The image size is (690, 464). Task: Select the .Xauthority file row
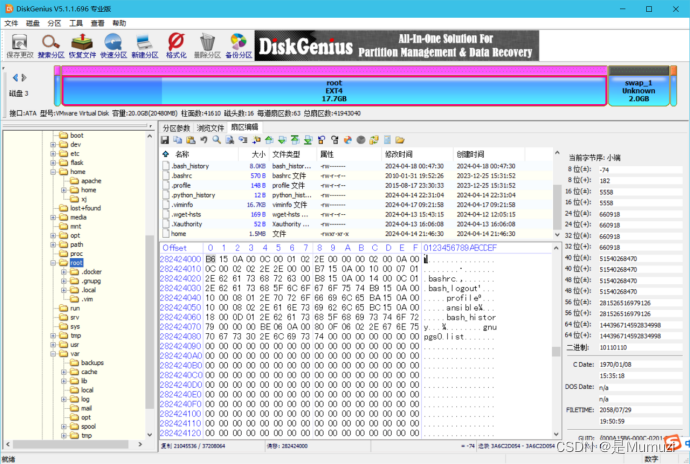(x=357, y=224)
